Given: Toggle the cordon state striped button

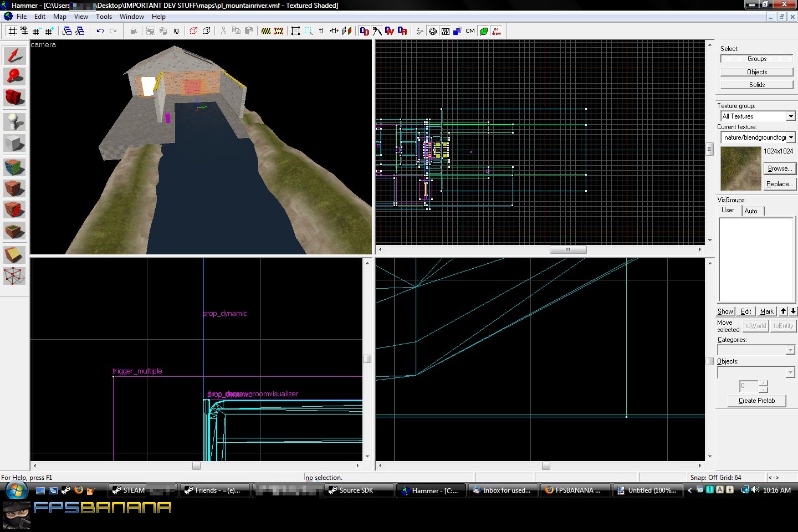Looking at the screenshot, I should point(266,31).
